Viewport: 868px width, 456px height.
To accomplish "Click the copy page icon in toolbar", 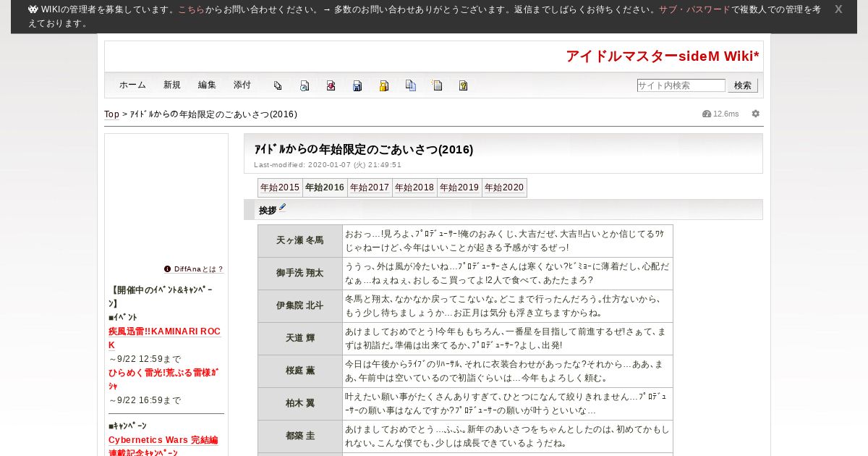I will coord(278,85).
